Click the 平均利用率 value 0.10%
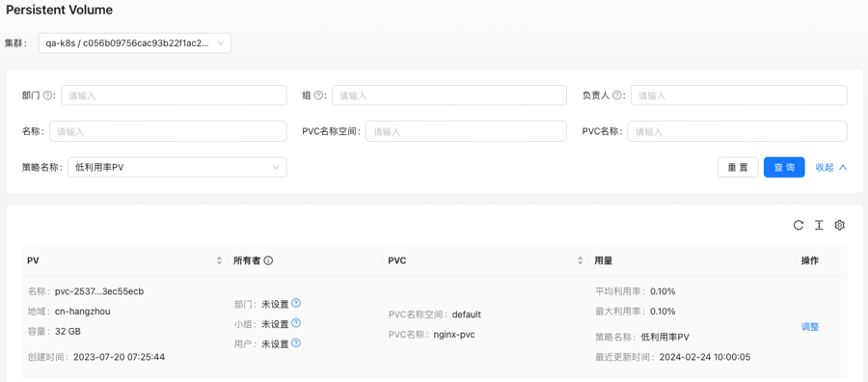Screen dimensions: 868x382 (x=663, y=291)
